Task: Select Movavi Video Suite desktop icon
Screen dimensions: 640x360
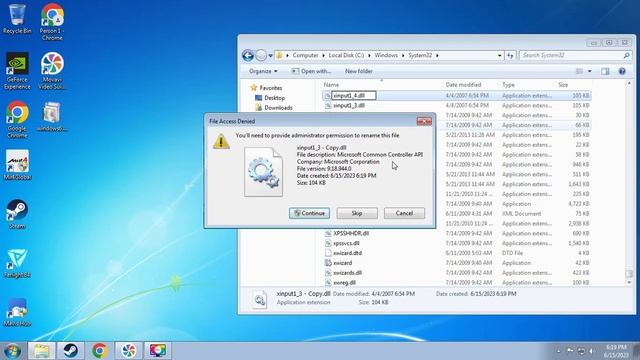Action: click(x=52, y=71)
